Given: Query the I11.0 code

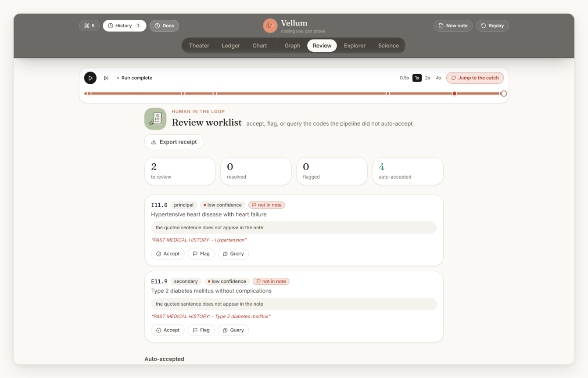Looking at the screenshot, I should (233, 254).
